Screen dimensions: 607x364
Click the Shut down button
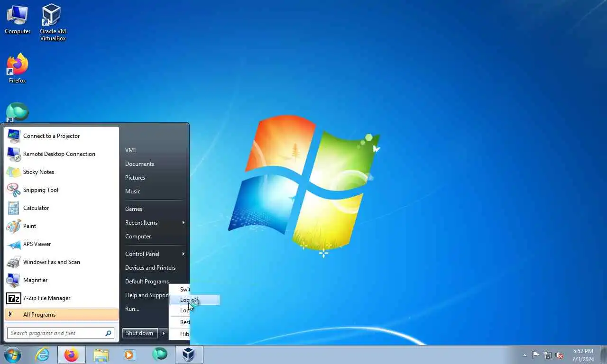(140, 333)
